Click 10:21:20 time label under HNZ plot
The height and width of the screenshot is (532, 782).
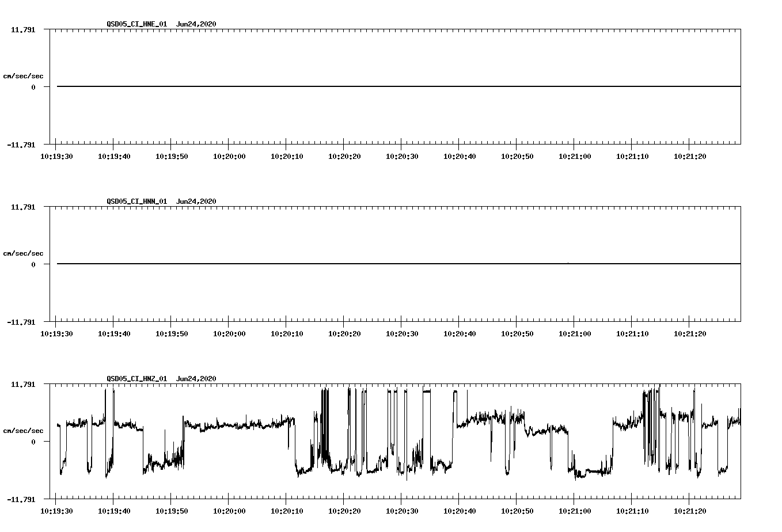pyautogui.click(x=690, y=511)
